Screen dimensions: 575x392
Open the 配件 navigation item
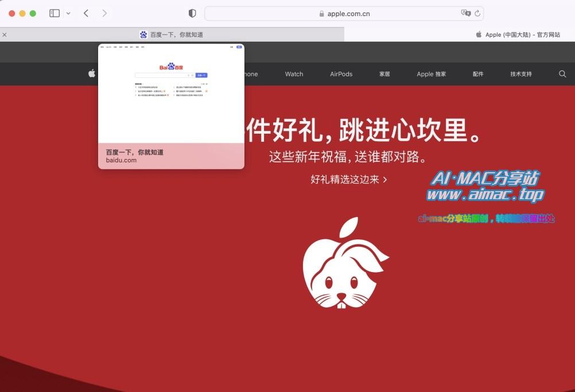478,74
